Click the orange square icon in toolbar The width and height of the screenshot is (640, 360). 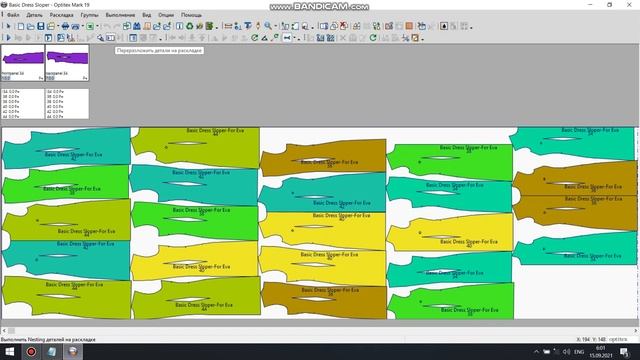(409, 26)
